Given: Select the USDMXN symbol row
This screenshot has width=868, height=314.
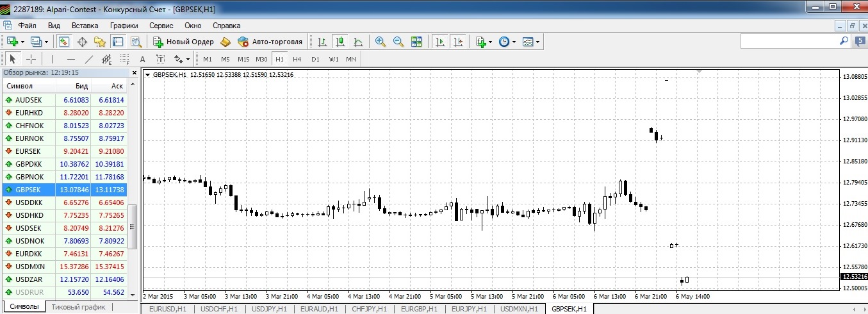Looking at the screenshot, I should point(64,267).
